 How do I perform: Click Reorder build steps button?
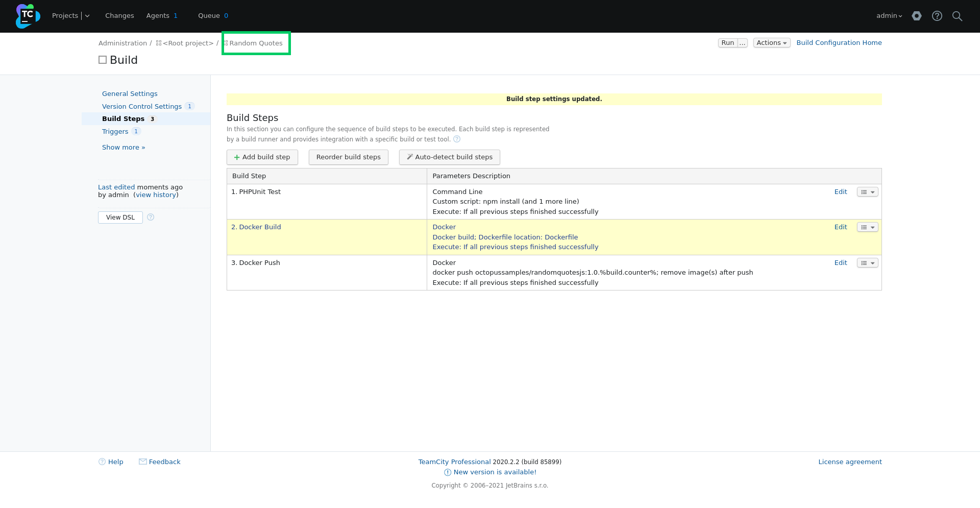pos(349,157)
